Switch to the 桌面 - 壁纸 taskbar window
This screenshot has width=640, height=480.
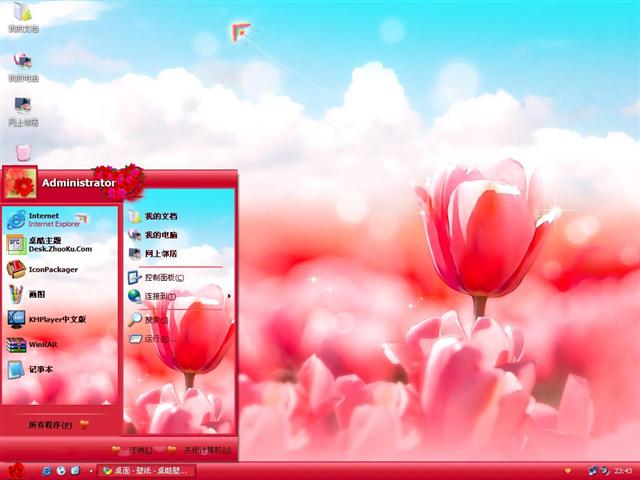[147, 471]
